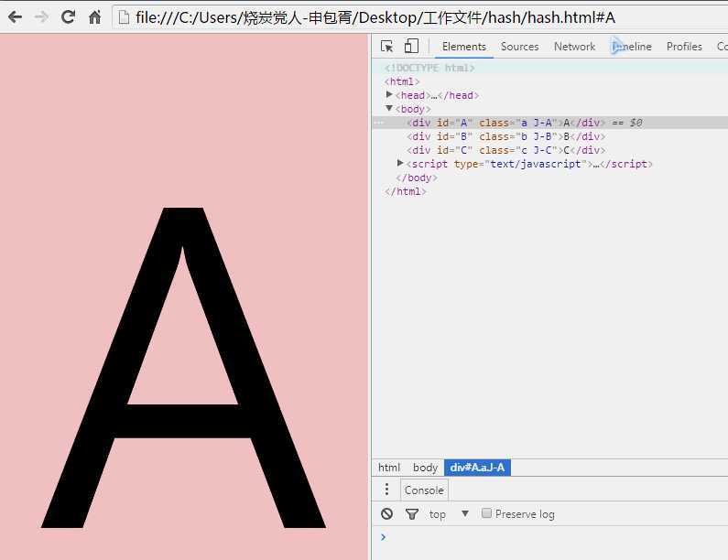
Task: Toggle the device toolbar icon
Action: (x=411, y=46)
